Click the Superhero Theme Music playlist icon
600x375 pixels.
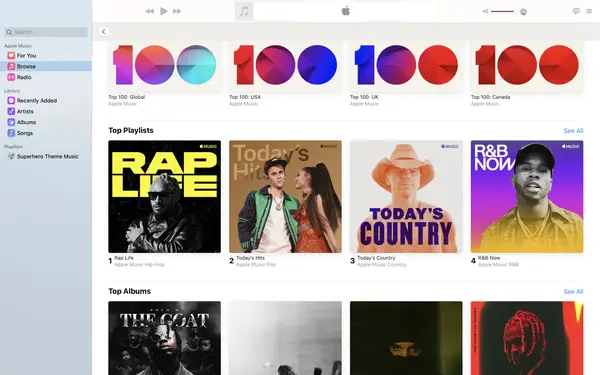pos(11,156)
